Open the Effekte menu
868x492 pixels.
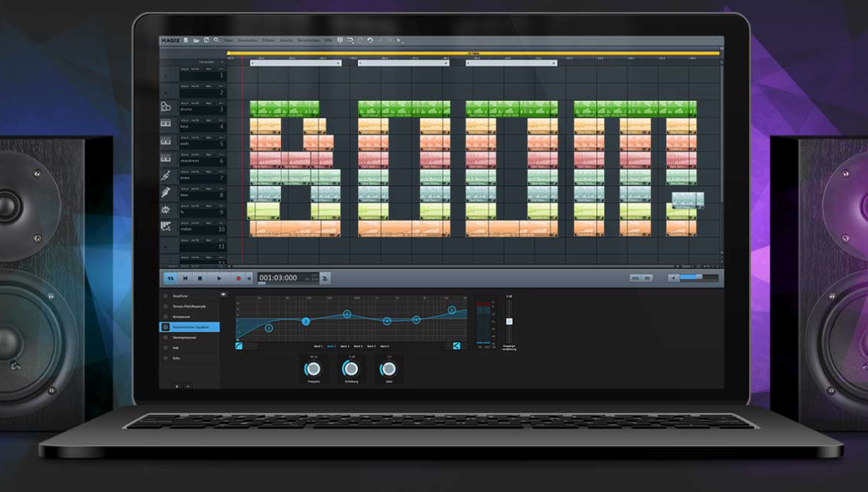coord(268,41)
